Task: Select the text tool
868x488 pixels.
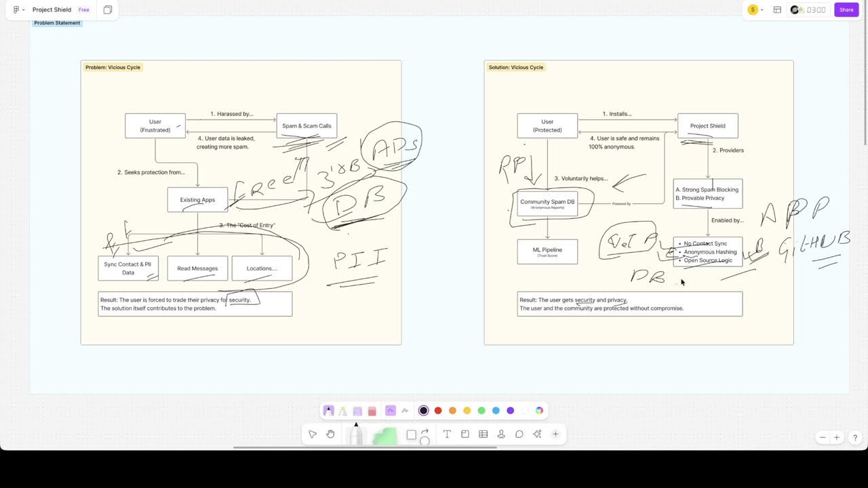Action: pyautogui.click(x=447, y=434)
